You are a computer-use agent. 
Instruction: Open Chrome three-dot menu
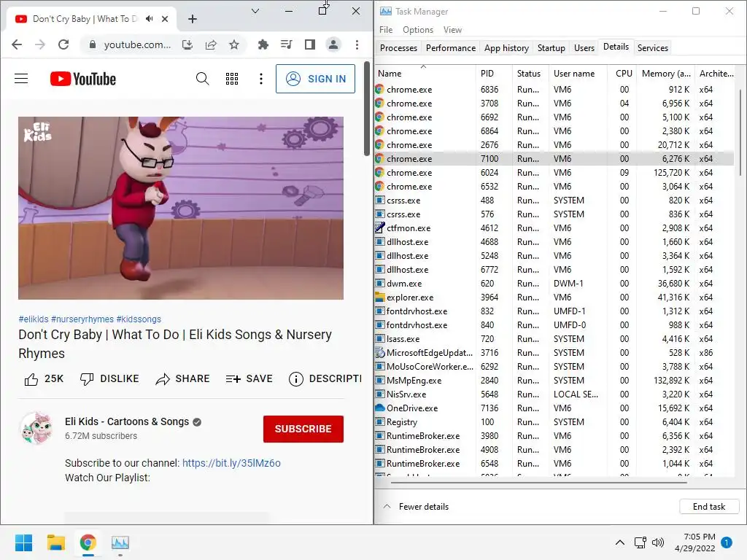357,44
